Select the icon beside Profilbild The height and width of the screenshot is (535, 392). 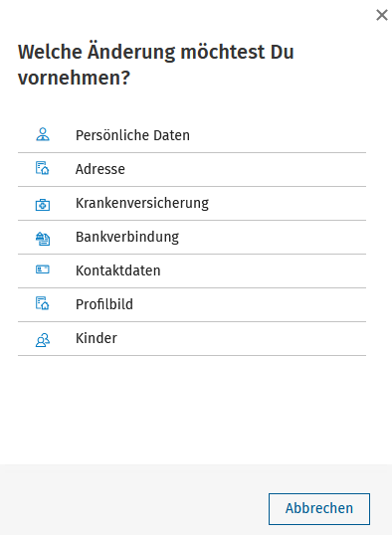coord(43,303)
